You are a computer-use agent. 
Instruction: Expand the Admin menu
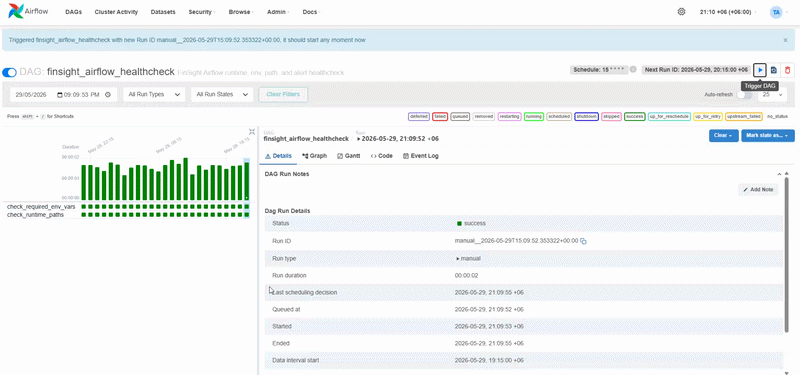coord(278,12)
